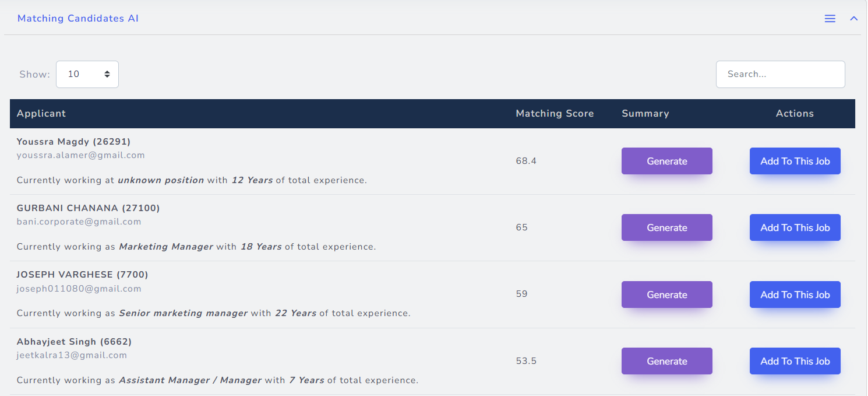Add Abhayjeet Singh to this job
Viewport: 868px width, 396px height.
[795, 361]
